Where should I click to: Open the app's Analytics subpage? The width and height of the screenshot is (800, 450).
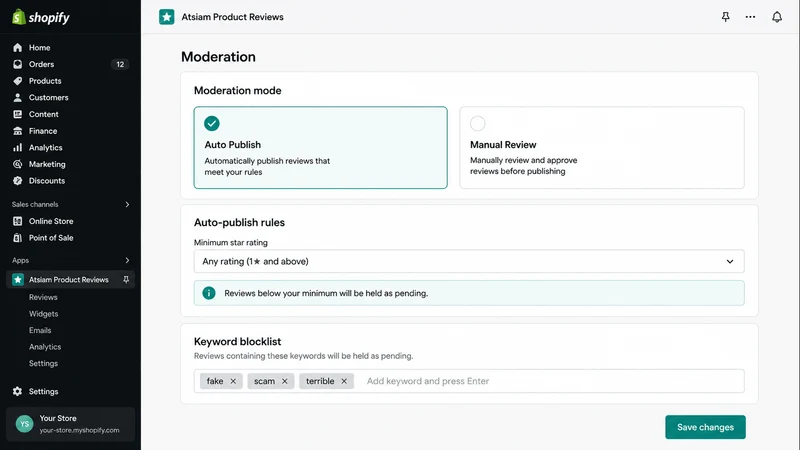click(45, 347)
